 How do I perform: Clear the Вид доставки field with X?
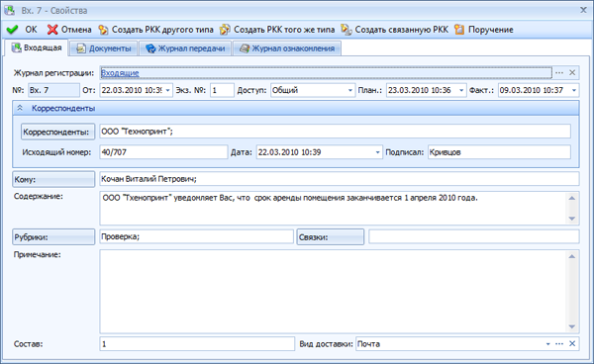point(572,343)
